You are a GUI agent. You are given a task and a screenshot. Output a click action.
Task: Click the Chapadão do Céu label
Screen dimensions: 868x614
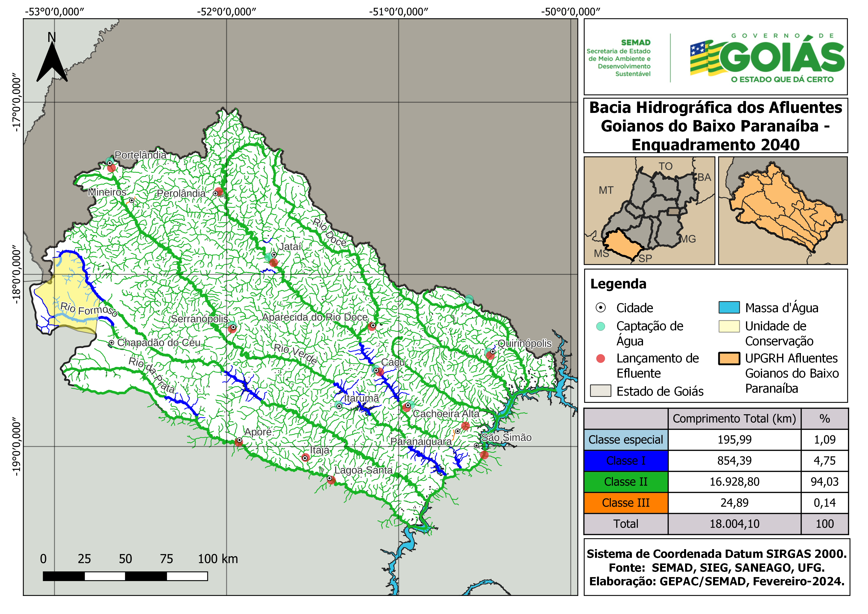pos(159,343)
